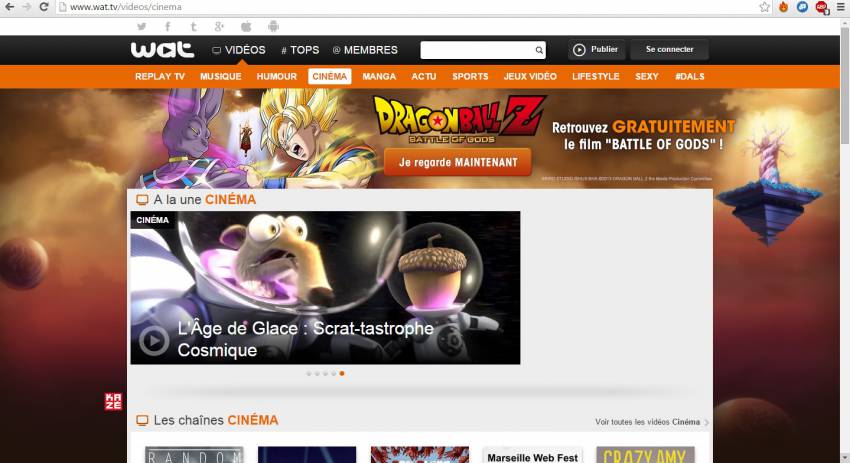Open the VIDÉOS menu
The height and width of the screenshot is (463, 850).
[239, 50]
